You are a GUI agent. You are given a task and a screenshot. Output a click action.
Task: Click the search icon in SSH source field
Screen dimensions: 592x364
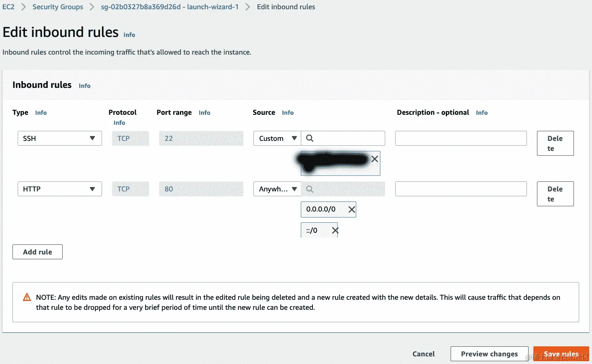pos(310,138)
